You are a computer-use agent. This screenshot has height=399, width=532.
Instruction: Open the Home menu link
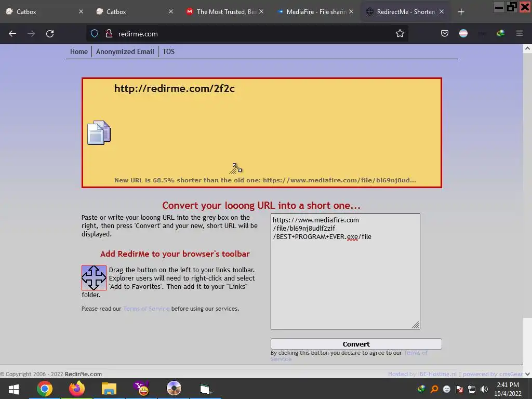click(79, 51)
